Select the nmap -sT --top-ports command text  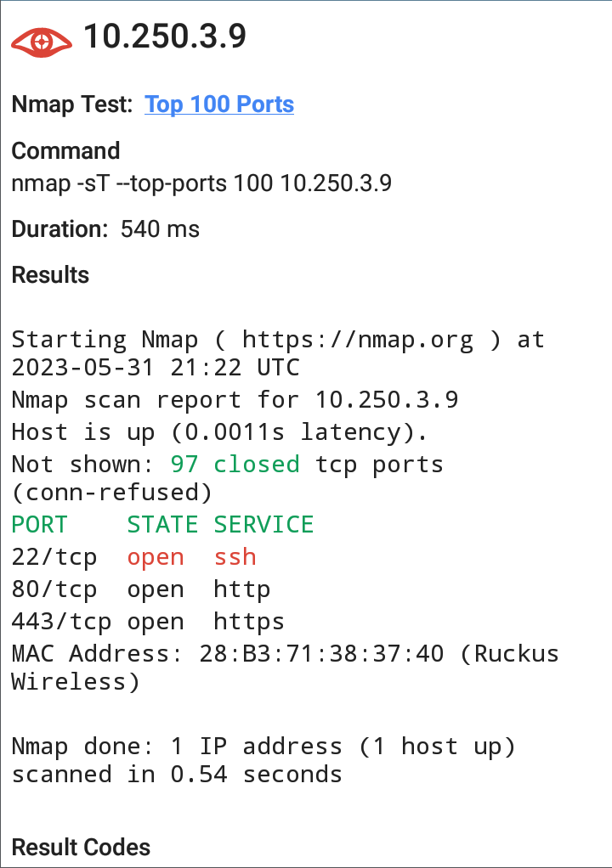point(201,183)
